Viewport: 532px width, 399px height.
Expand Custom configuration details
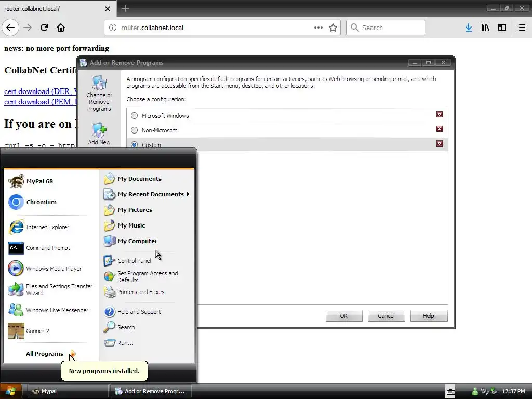click(440, 143)
